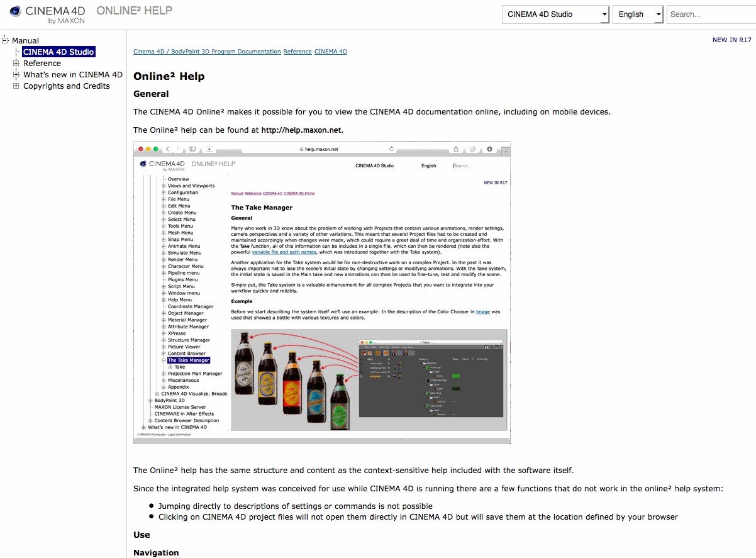Click Safari back arrow in embedded screenshot
Image resolution: width=756 pixels, height=558 pixels.
pos(168,149)
